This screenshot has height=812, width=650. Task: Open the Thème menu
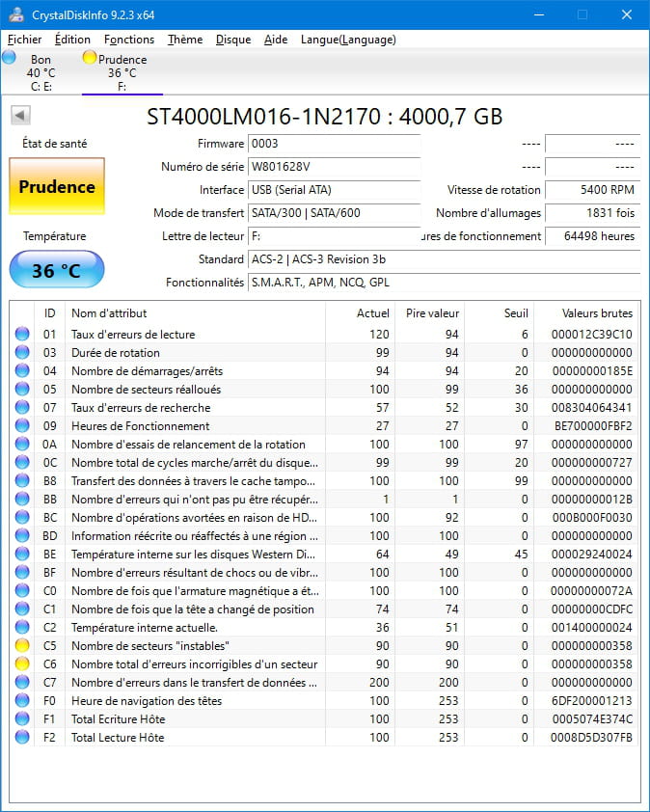click(185, 40)
